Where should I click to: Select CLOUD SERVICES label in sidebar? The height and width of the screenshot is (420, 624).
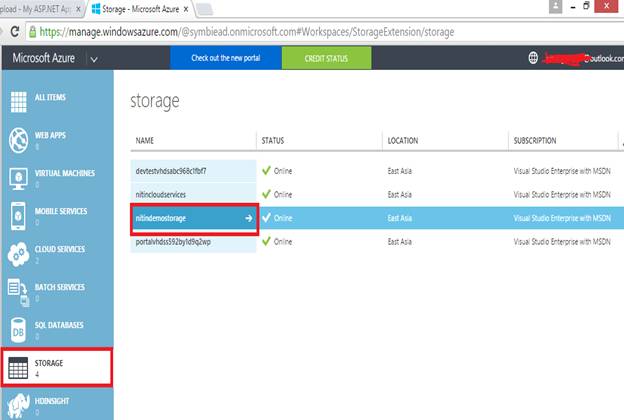click(x=60, y=249)
